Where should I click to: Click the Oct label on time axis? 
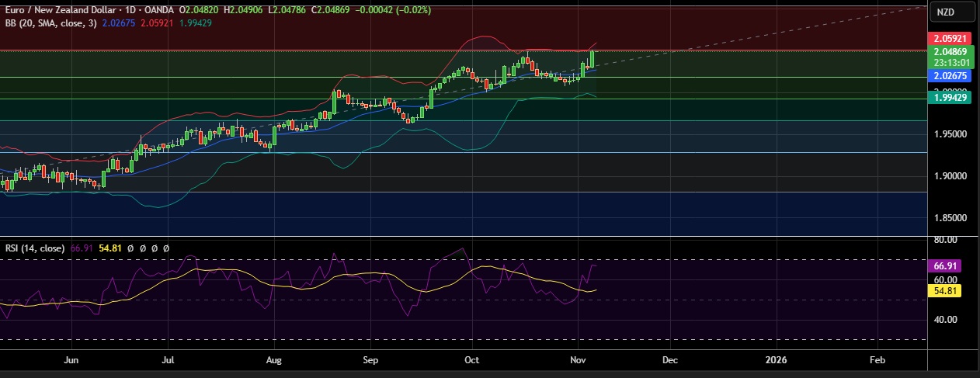point(471,360)
